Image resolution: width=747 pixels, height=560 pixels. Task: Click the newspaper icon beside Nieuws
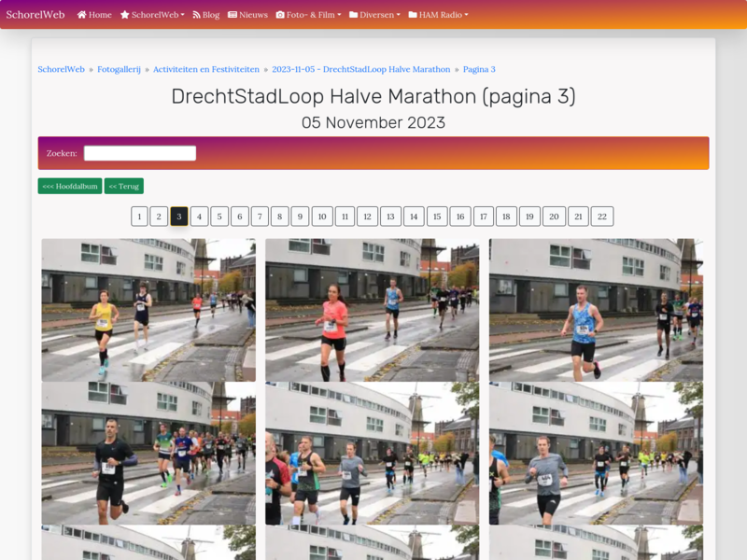[232, 15]
